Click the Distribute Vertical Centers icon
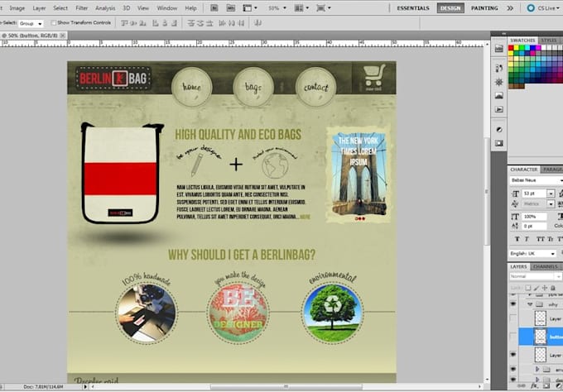563x392 pixels. coord(200,23)
